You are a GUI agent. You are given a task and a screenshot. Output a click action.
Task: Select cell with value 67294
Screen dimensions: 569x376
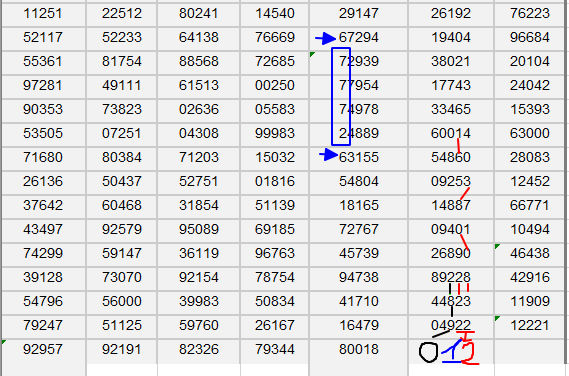click(359, 38)
